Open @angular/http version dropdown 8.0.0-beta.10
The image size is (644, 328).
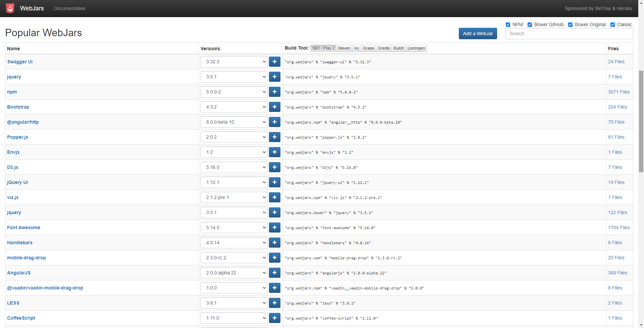coord(234,122)
